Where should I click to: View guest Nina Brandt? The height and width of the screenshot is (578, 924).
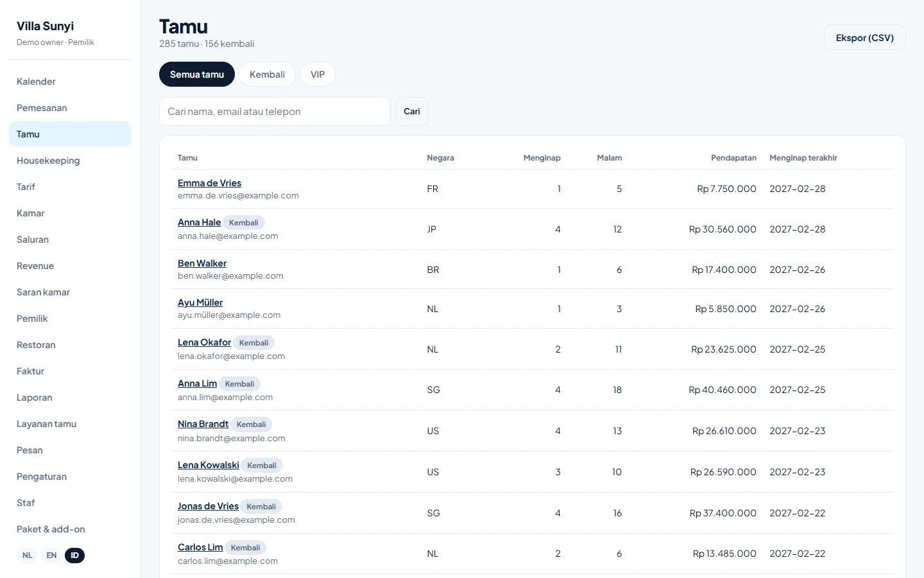coord(203,424)
